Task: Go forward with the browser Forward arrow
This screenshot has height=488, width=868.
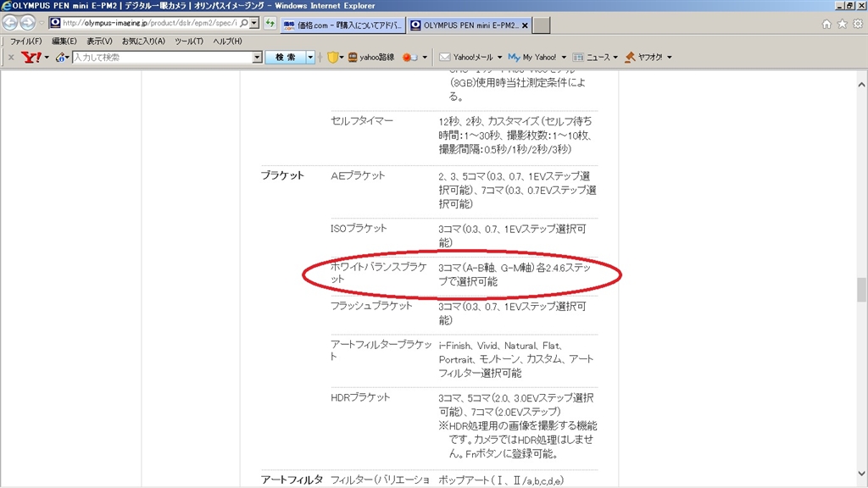Action: click(x=28, y=23)
